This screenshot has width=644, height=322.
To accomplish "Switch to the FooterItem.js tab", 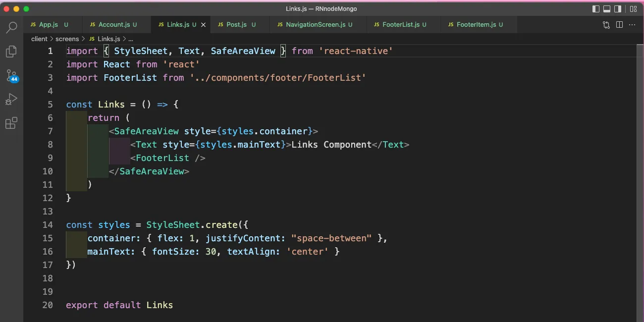I will tap(479, 25).
